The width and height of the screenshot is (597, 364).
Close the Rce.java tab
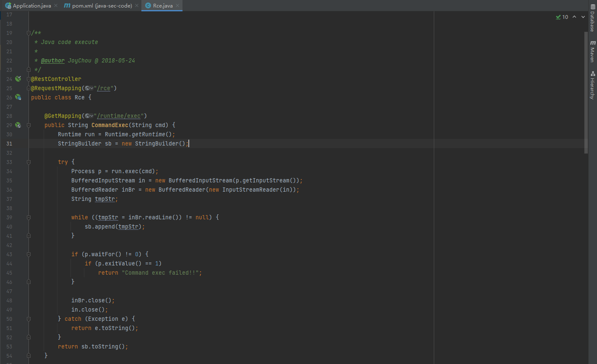pyautogui.click(x=177, y=6)
